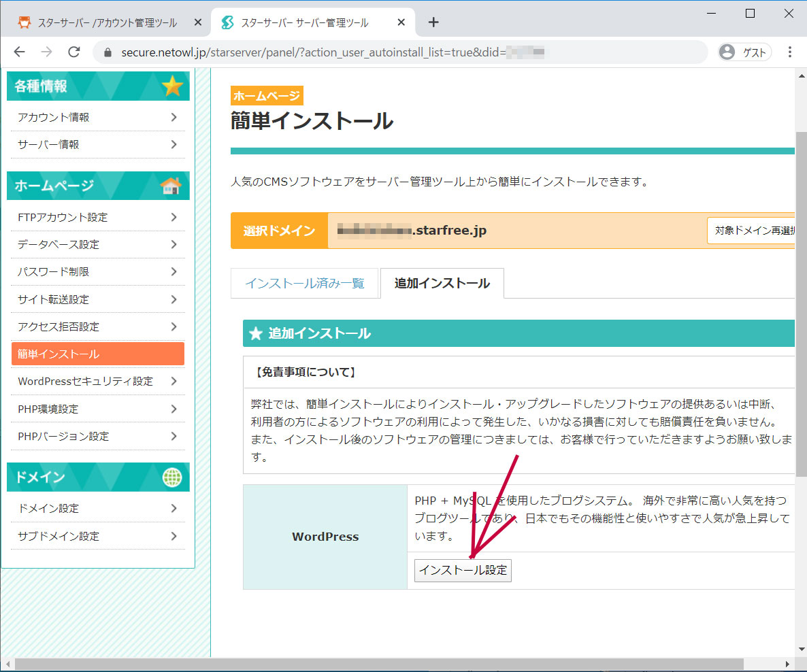807x672 pixels.
Task: Click the .starfree.jp domain text
Action: [449, 230]
